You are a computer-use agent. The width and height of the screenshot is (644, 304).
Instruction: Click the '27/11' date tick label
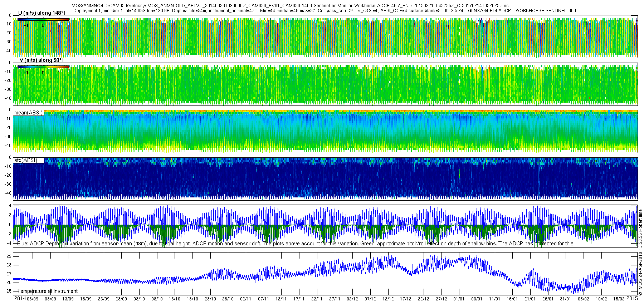[x=335, y=299]
